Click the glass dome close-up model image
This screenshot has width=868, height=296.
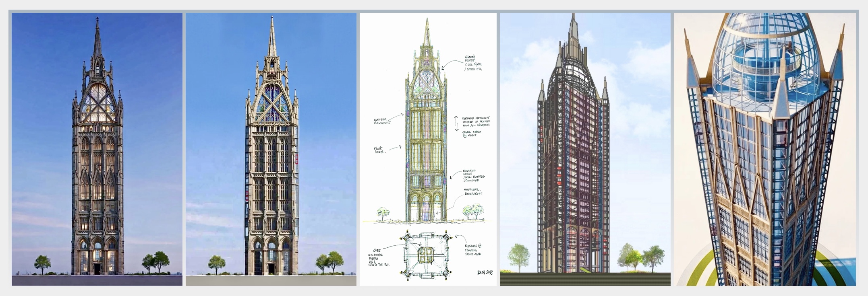[764, 149]
